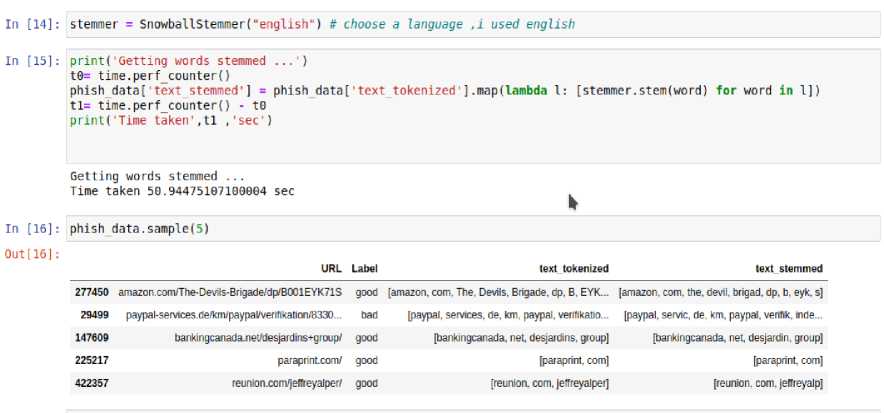Click the paypal-services.de URL cell
The image size is (884, 413).
(x=233, y=315)
